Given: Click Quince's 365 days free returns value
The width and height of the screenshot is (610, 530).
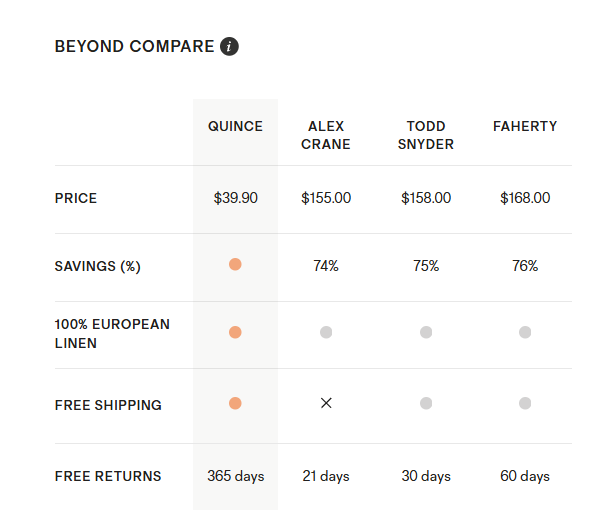Looking at the screenshot, I should pos(235,476).
